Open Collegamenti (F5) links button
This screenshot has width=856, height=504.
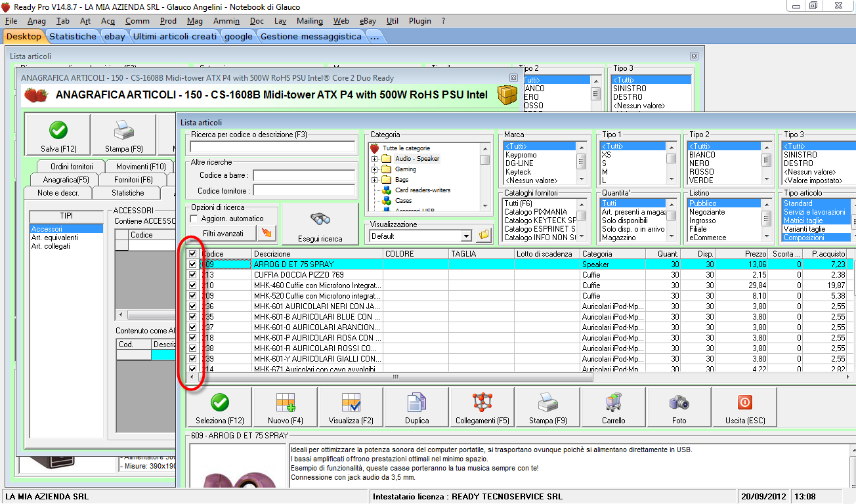coord(482,408)
